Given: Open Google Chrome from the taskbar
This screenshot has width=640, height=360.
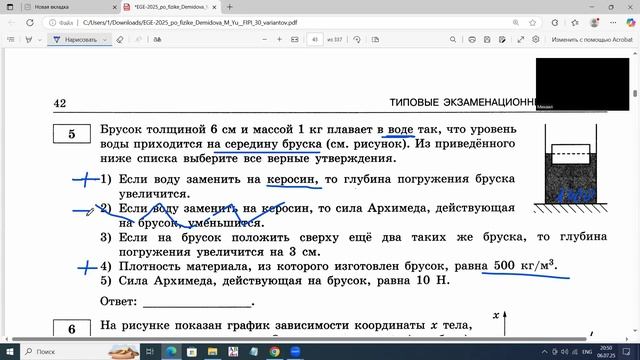Looking at the screenshot, I should (x=275, y=351).
